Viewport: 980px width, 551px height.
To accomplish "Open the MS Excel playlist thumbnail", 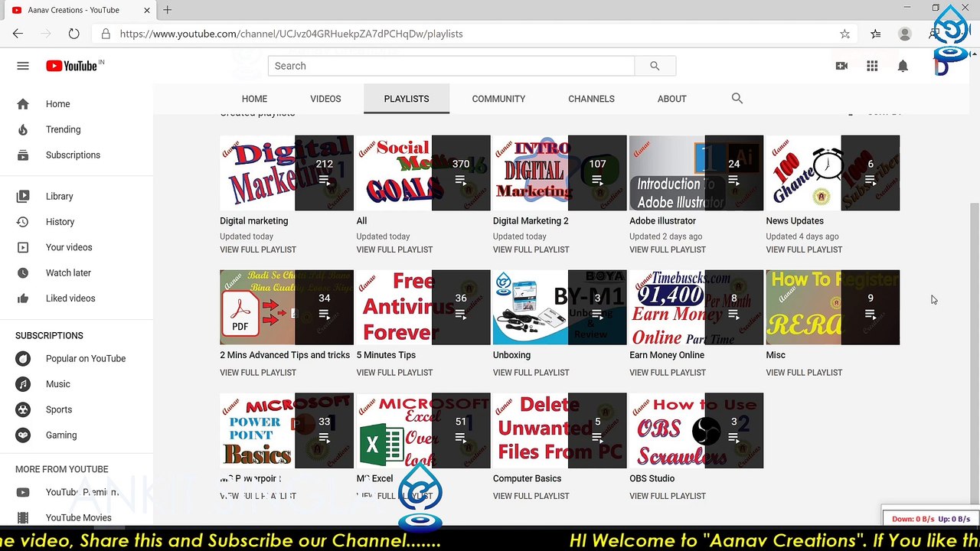I will point(423,431).
